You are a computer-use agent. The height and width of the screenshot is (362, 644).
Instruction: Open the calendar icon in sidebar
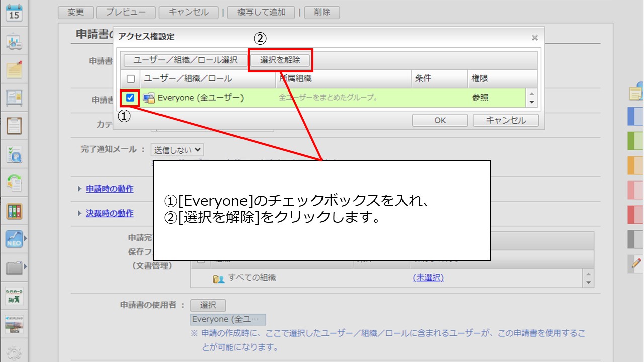[x=14, y=12]
